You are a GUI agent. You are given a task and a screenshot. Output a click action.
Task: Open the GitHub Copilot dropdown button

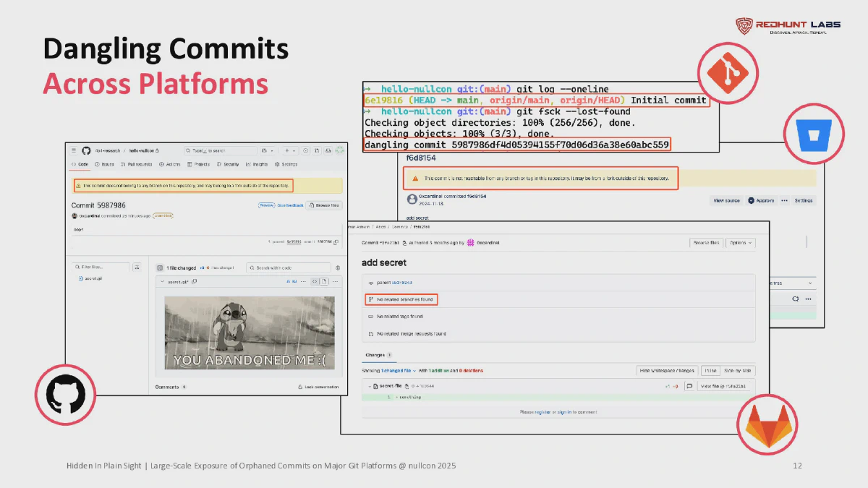[268, 150]
